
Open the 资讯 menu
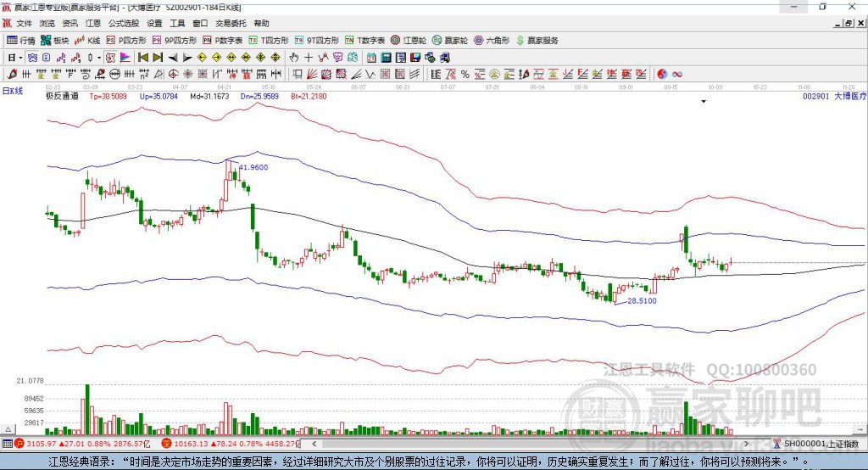point(70,23)
